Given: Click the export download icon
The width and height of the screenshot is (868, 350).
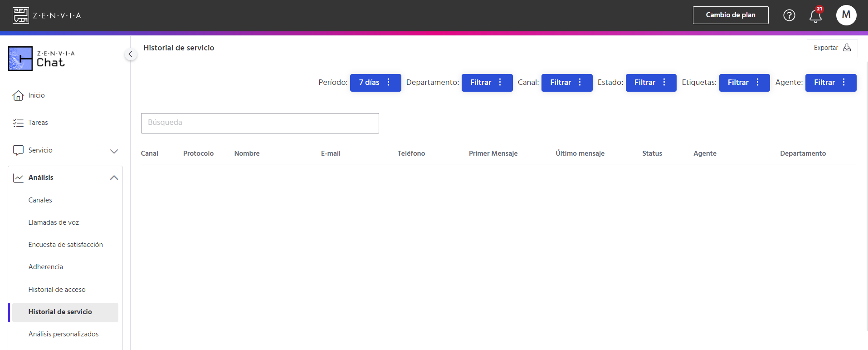Looking at the screenshot, I should point(847,48).
